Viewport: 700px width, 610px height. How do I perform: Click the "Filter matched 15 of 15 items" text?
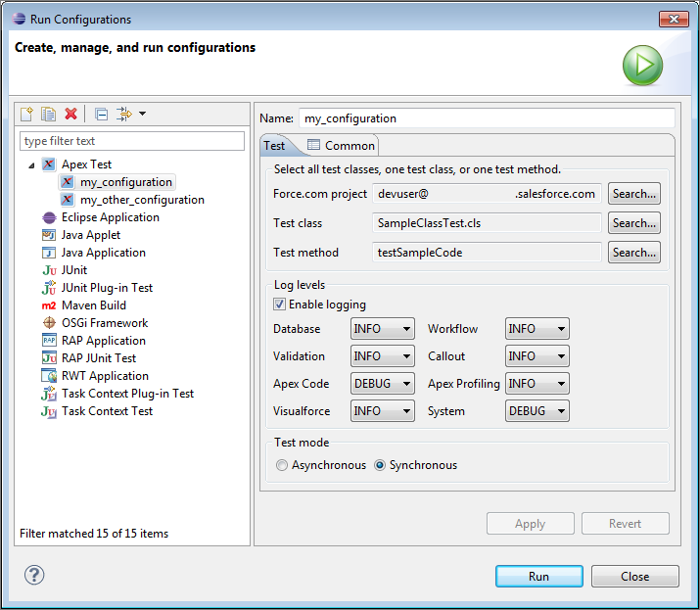pyautogui.click(x=94, y=534)
